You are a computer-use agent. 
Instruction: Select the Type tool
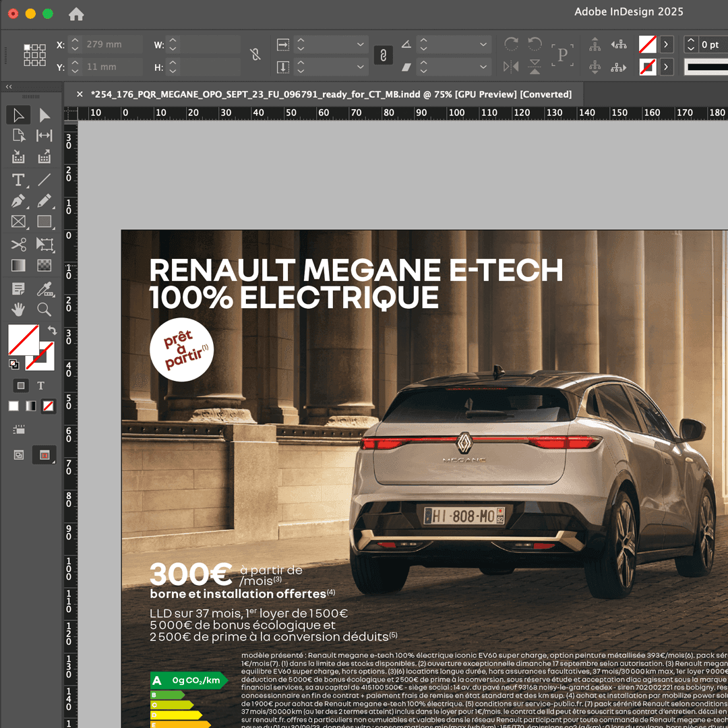[x=18, y=180]
